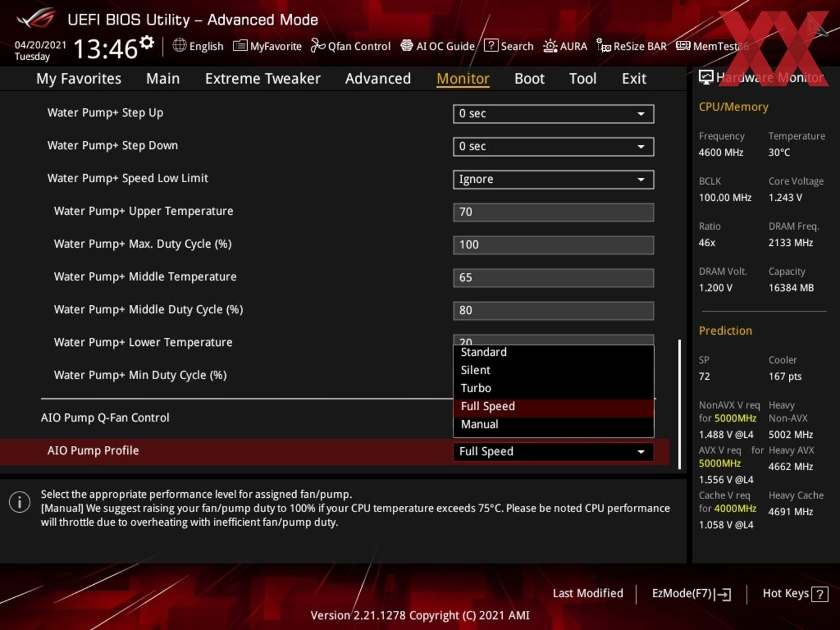This screenshot has height=630, width=840.
Task: Choose Silent in the profile list
Action: click(553, 370)
